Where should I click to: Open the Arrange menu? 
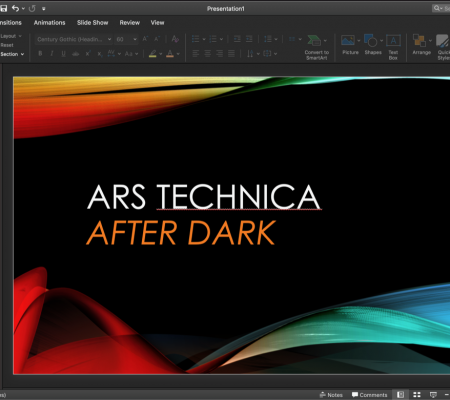coord(421,44)
